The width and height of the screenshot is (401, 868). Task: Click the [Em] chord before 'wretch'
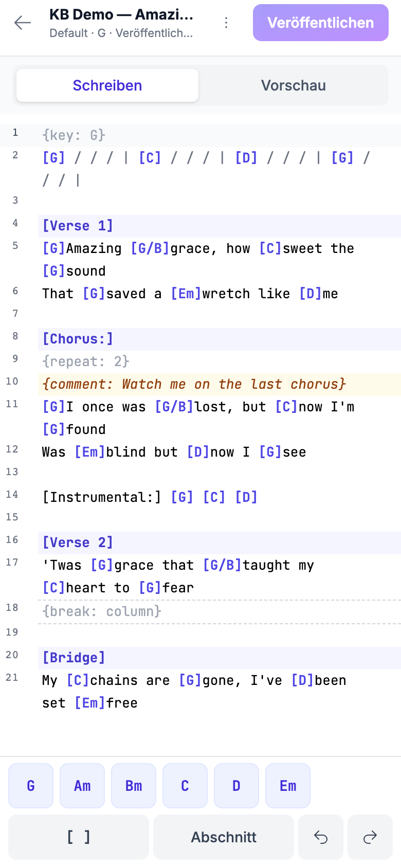[186, 294]
